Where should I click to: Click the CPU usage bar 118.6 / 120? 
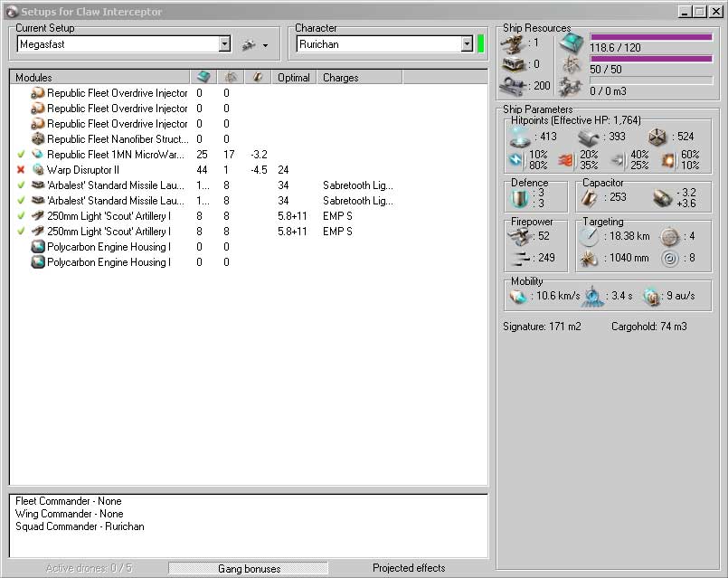[651, 37]
